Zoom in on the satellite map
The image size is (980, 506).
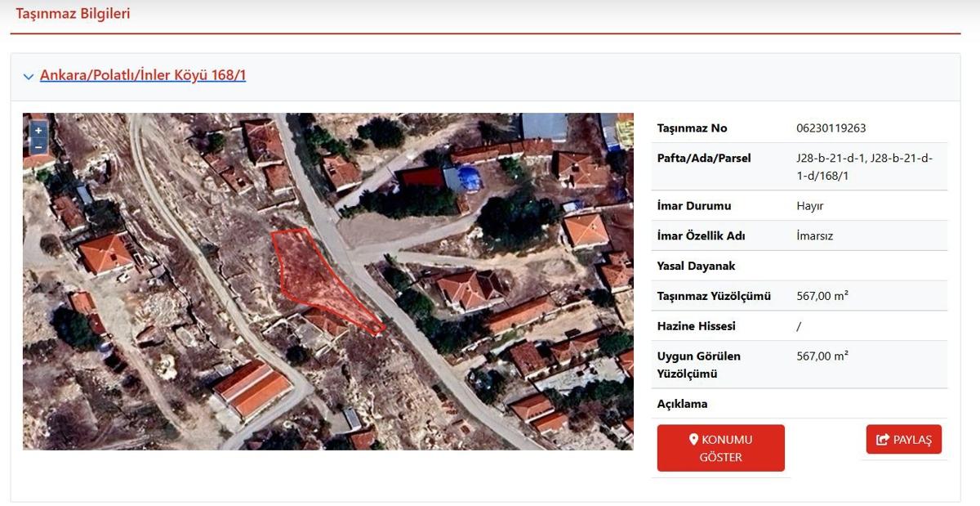38,131
